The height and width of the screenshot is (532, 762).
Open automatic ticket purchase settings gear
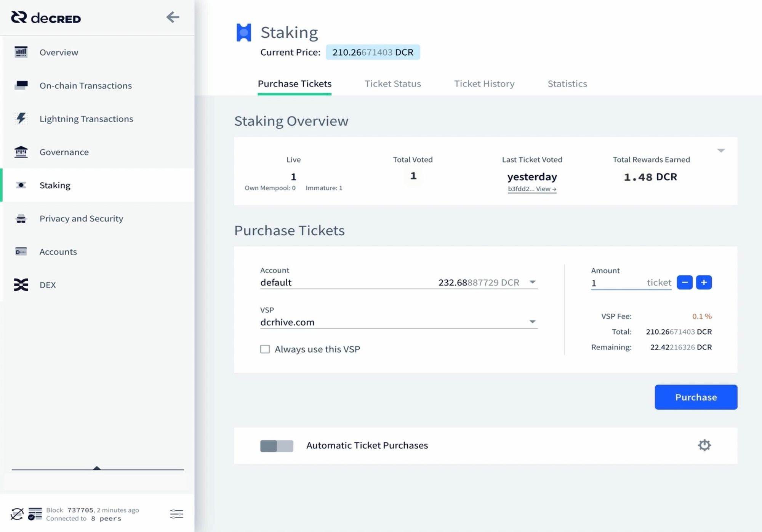point(704,445)
